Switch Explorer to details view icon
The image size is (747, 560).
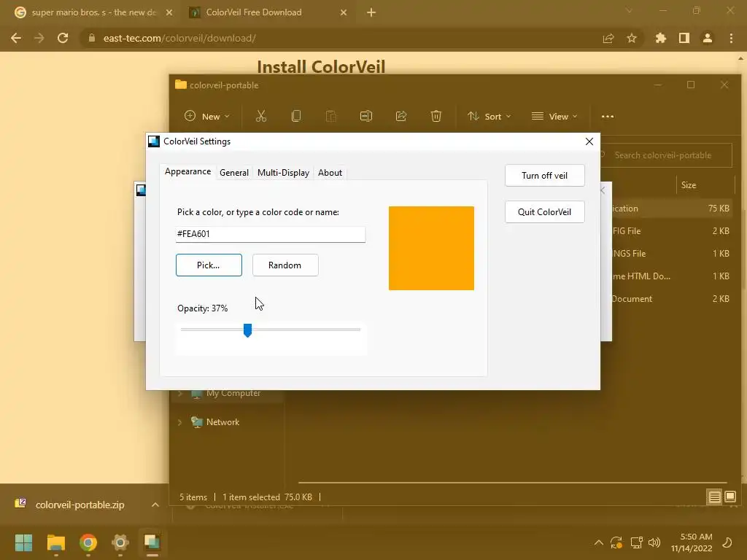(x=714, y=497)
